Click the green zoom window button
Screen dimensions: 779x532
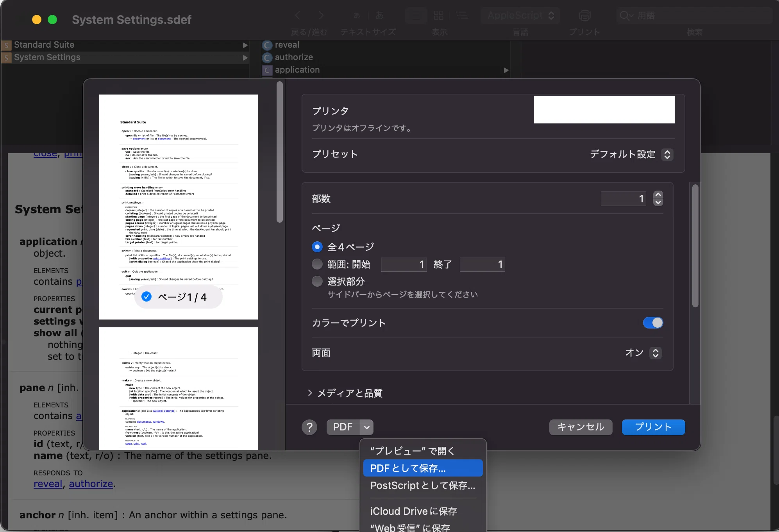click(x=52, y=20)
